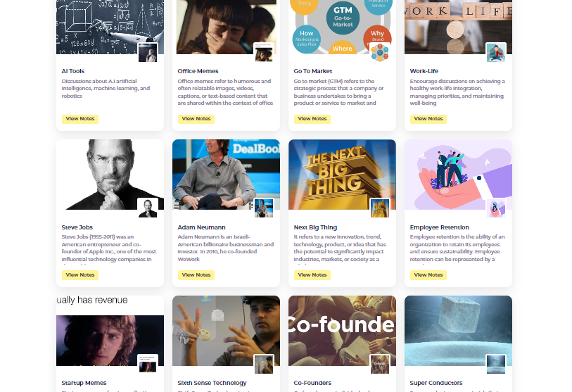The image size is (572, 392).
Task: Click the Work-Life card title
Action: click(424, 71)
